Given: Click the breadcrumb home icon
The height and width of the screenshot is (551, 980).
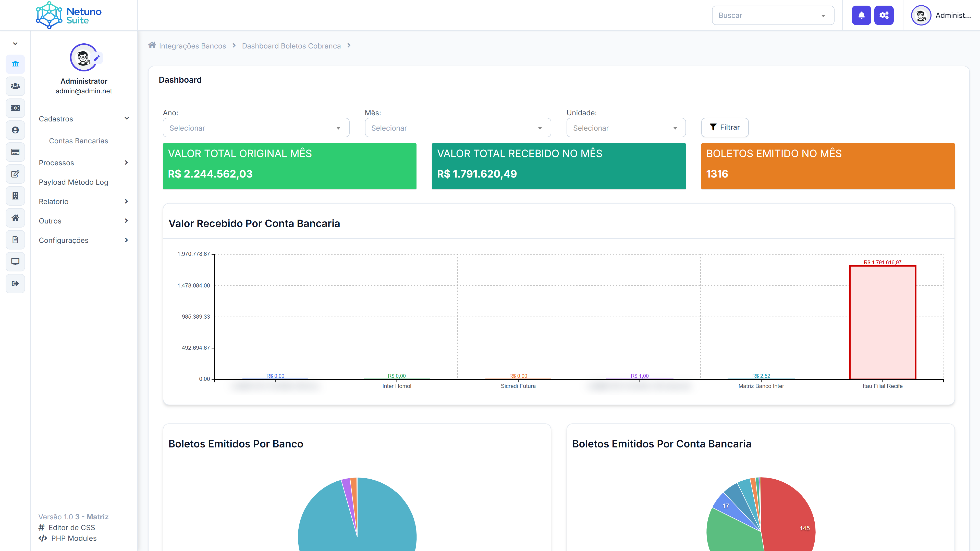Looking at the screenshot, I should coord(152,45).
